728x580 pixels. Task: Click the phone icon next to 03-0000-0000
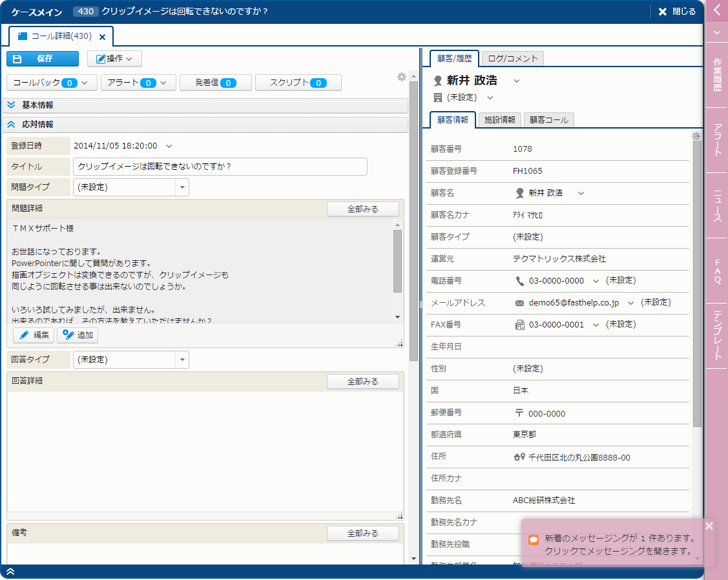[520, 281]
